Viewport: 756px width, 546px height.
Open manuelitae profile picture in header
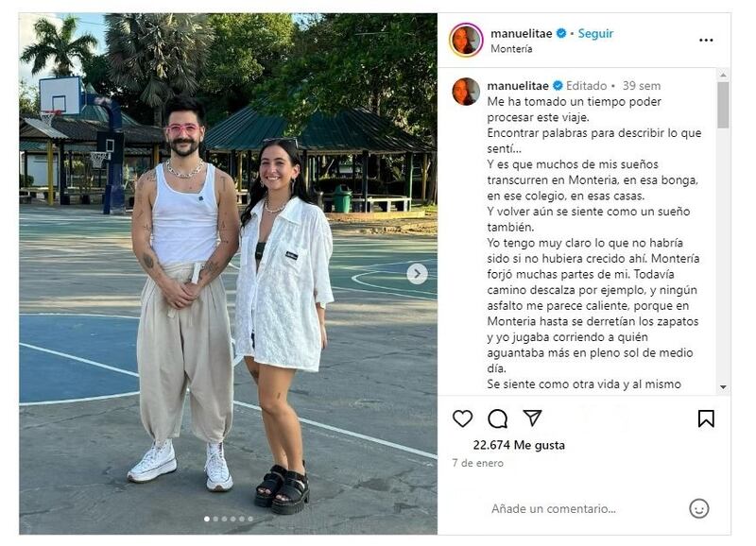(466, 40)
